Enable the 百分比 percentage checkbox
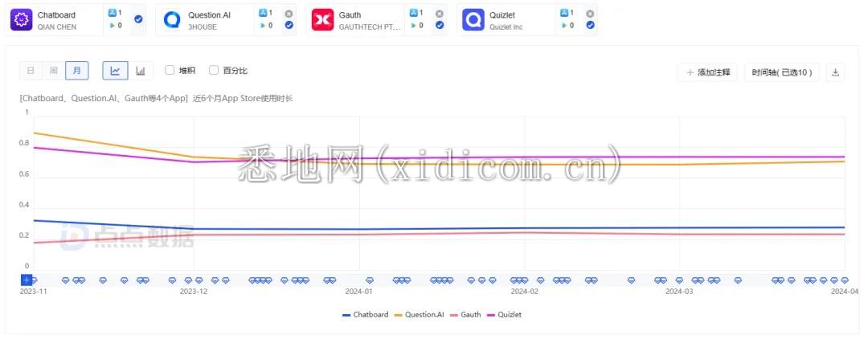The width and height of the screenshot is (868, 339). [x=214, y=70]
